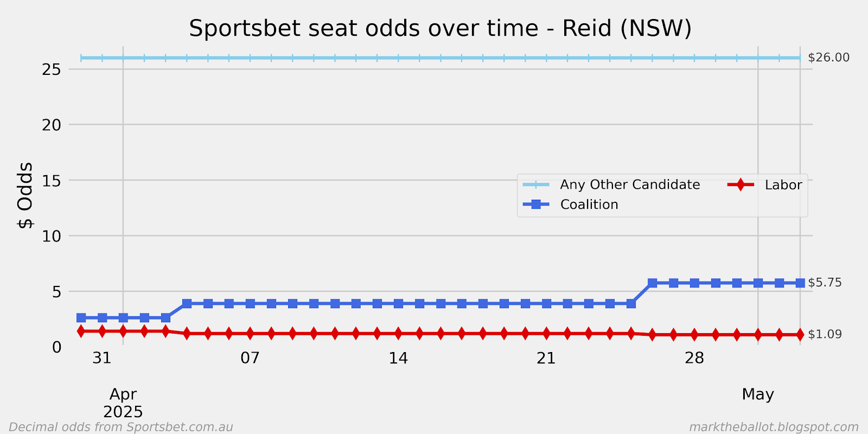The image size is (868, 434).
Task: Select the Coalition legend label
Action: pyautogui.click(x=589, y=205)
